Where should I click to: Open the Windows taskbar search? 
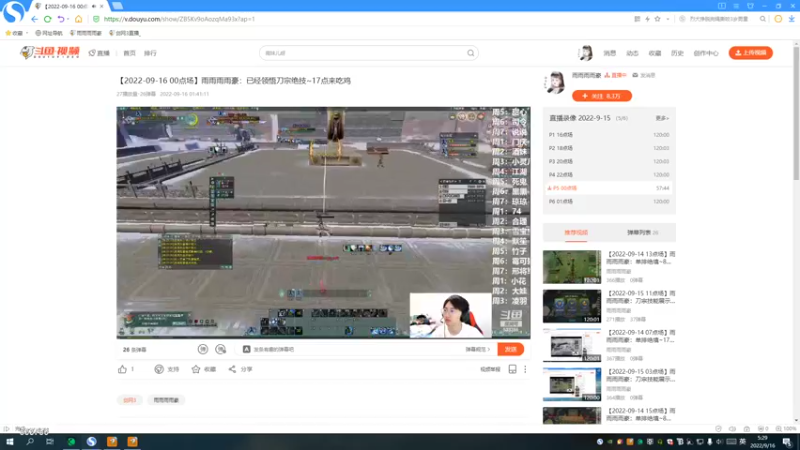click(x=30, y=442)
